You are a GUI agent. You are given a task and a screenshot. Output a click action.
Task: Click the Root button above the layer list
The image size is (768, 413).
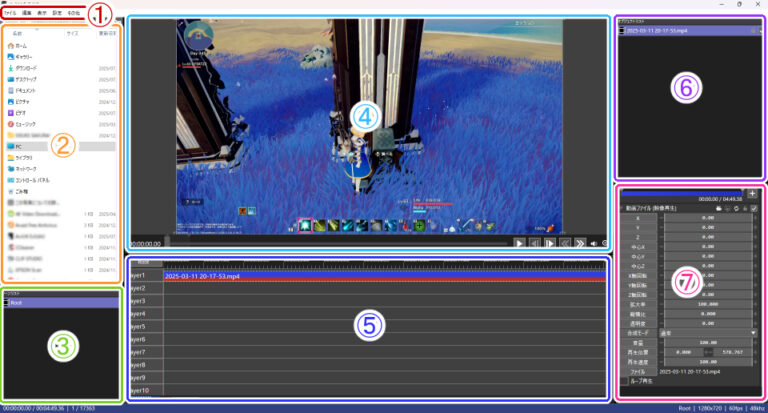pyautogui.click(x=143, y=263)
